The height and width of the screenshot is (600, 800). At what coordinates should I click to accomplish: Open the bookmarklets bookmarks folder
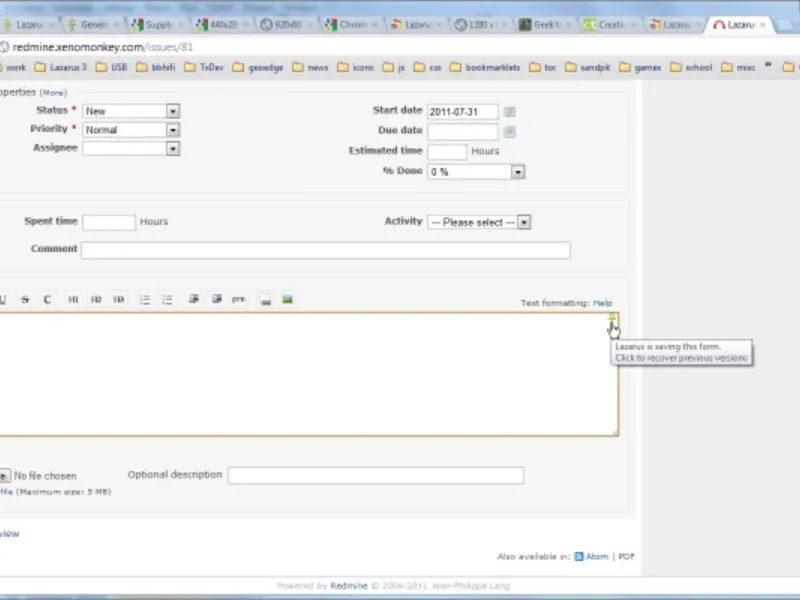click(485, 67)
